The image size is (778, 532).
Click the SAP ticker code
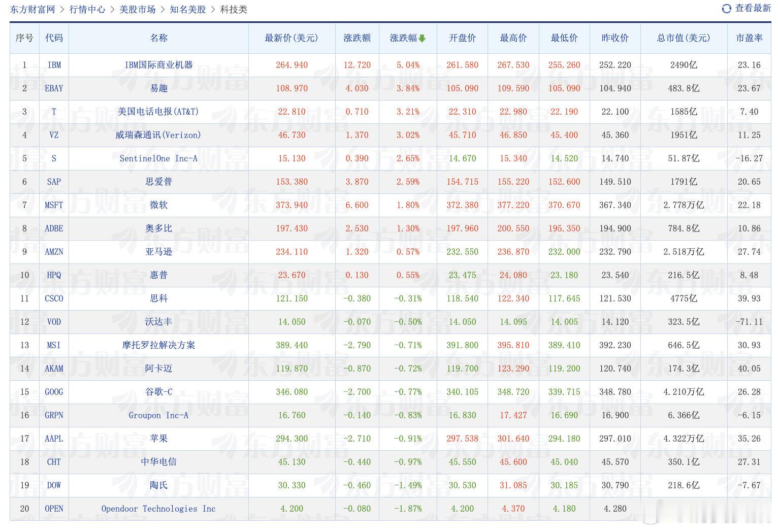coord(54,182)
